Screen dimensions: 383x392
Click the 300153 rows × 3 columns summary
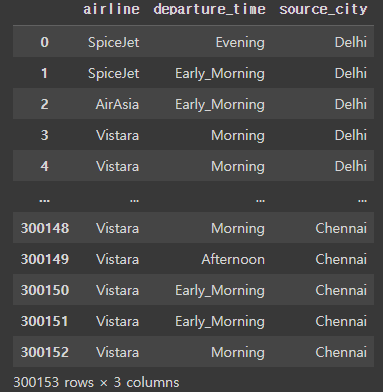click(x=96, y=382)
